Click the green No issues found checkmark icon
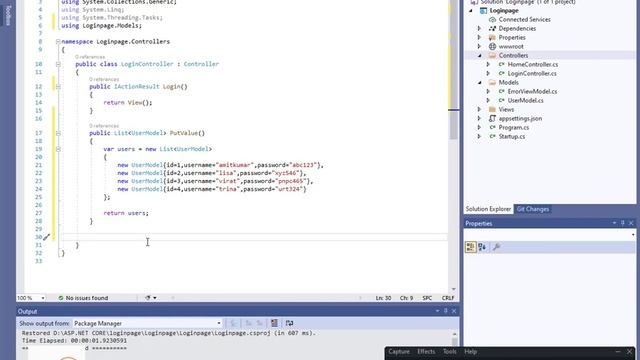The width and height of the screenshot is (640, 360). (61, 298)
